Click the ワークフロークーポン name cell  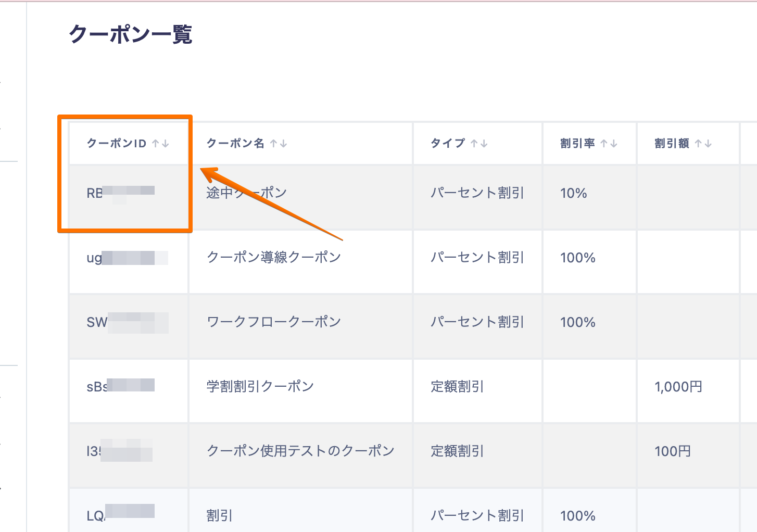(x=274, y=322)
